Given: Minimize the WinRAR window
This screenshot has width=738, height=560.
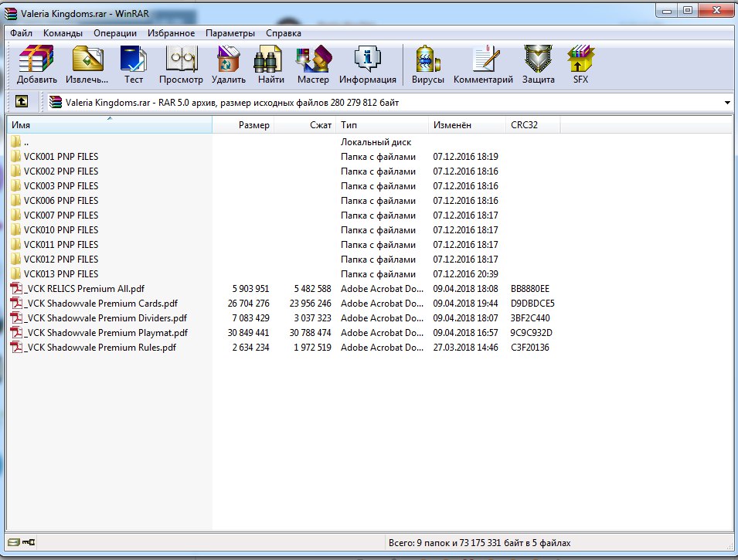Looking at the screenshot, I should coord(666,10).
